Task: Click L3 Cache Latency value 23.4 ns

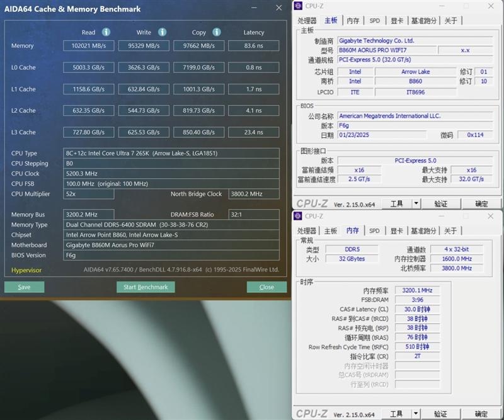Action: click(254, 132)
